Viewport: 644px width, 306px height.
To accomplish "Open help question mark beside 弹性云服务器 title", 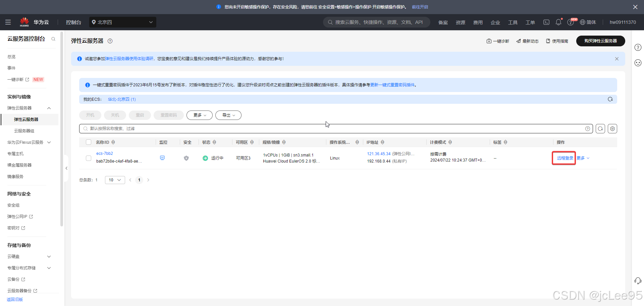I will [110, 41].
